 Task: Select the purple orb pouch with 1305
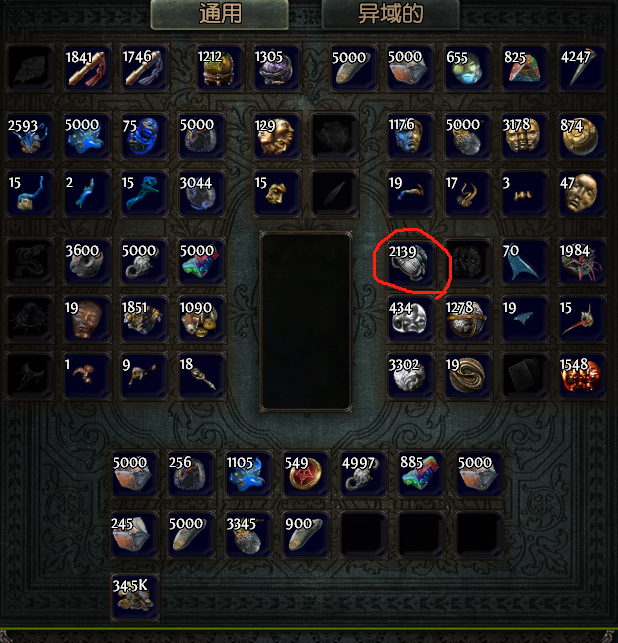pyautogui.click(x=276, y=68)
